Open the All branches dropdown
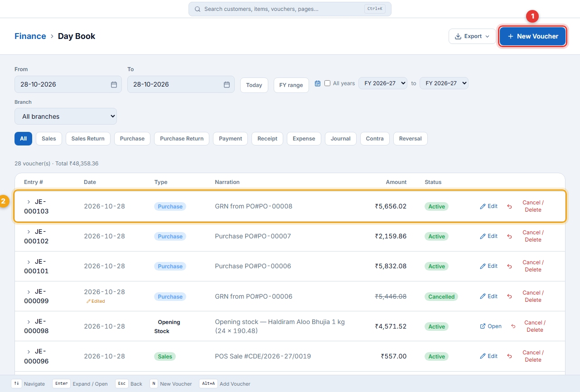The width and height of the screenshot is (580, 392). pos(66,116)
